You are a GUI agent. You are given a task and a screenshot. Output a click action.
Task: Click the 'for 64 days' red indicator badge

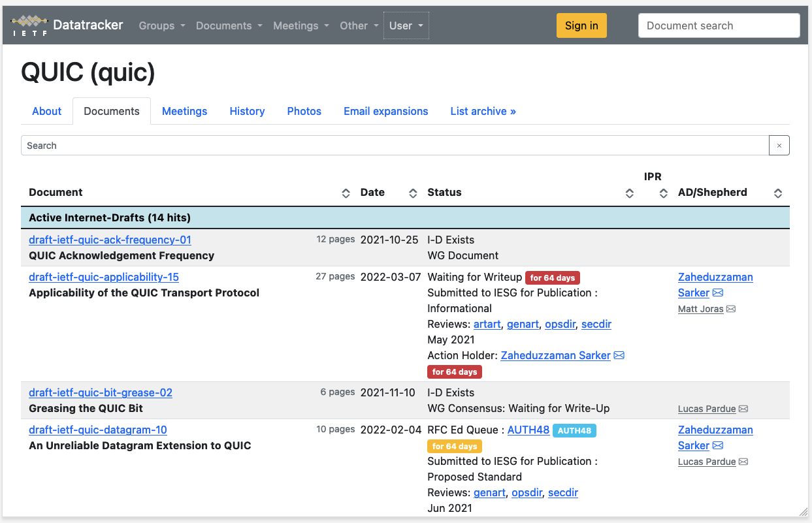(x=552, y=277)
